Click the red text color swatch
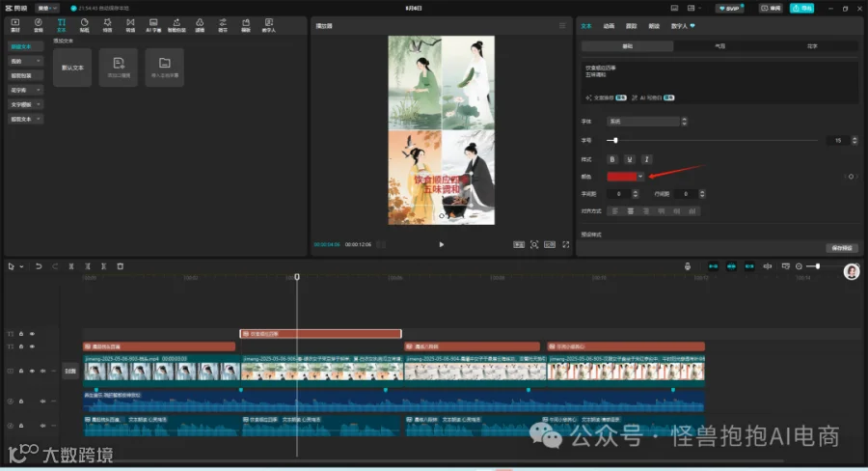868x471 pixels. coord(622,177)
